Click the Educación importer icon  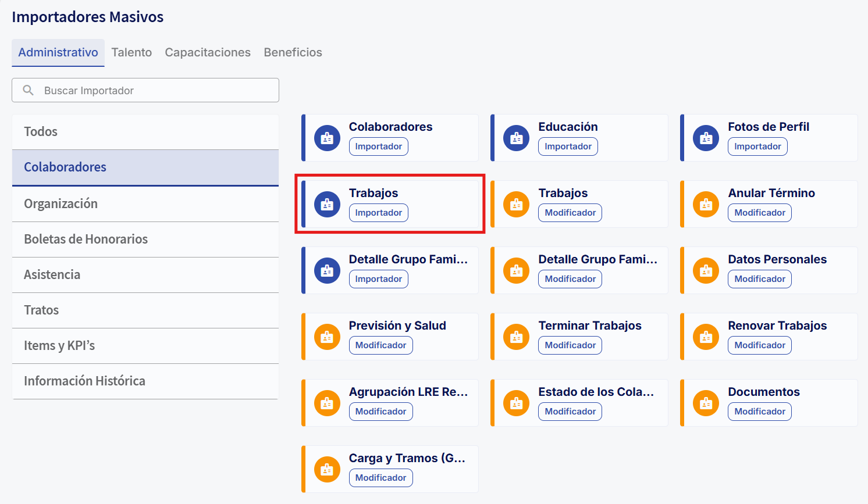[x=517, y=138]
